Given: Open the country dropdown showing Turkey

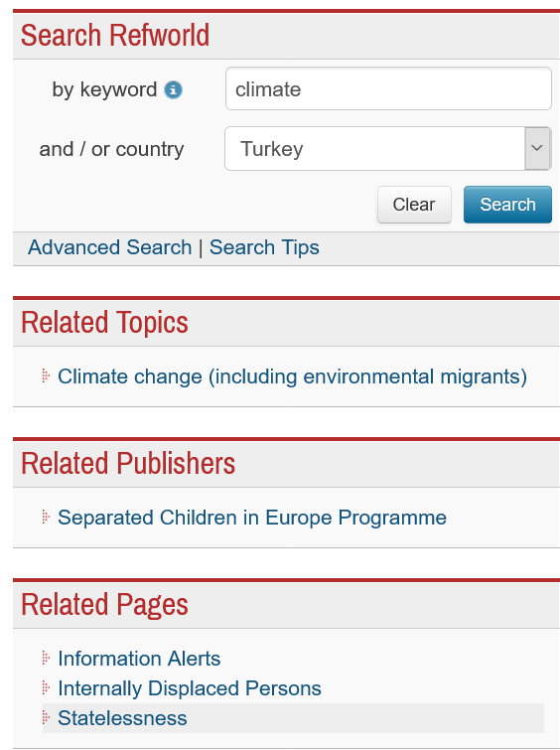Looking at the screenshot, I should (x=388, y=149).
